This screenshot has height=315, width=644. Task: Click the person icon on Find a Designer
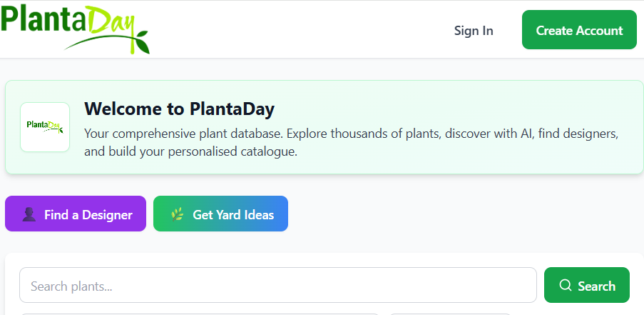coord(29,214)
